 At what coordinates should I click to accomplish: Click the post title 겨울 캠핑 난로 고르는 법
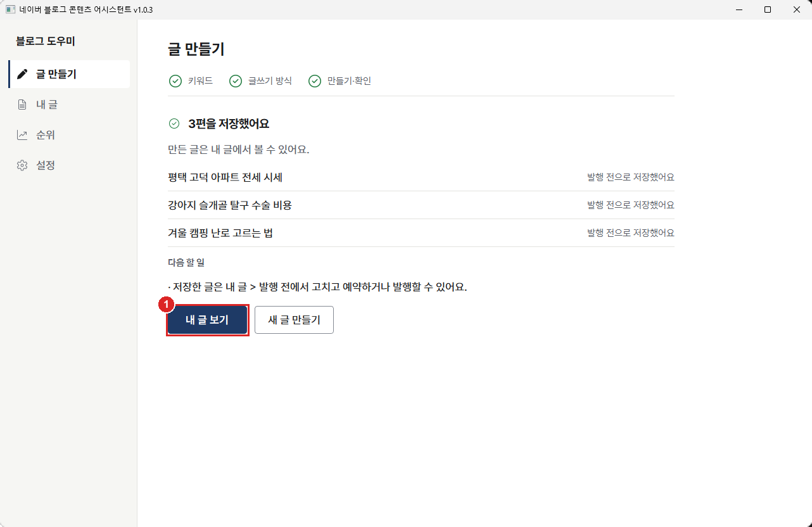(x=220, y=233)
